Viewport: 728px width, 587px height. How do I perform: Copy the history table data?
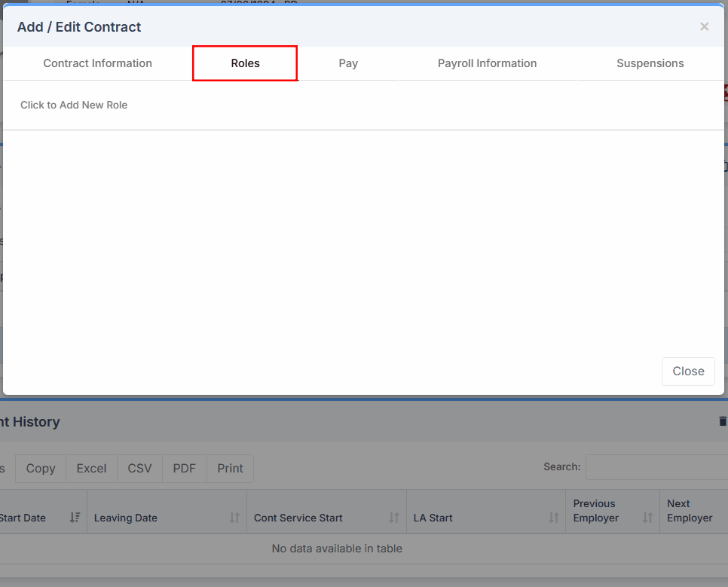tap(41, 468)
